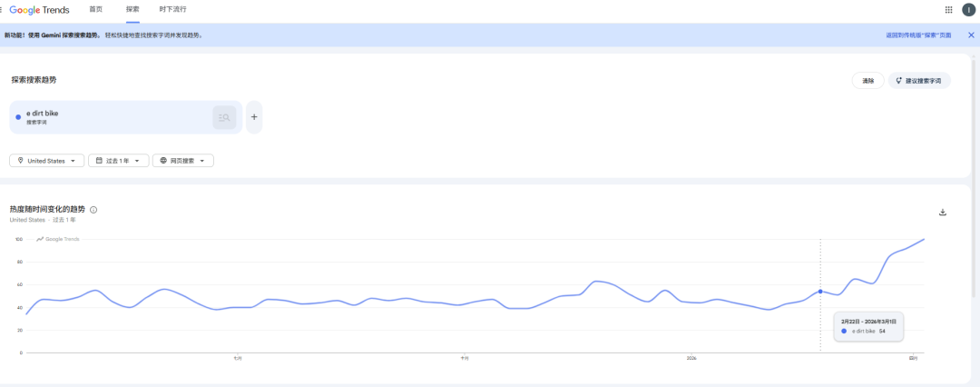Click the e dirt bike search term field
This screenshot has width=980, height=387.
[x=109, y=117]
